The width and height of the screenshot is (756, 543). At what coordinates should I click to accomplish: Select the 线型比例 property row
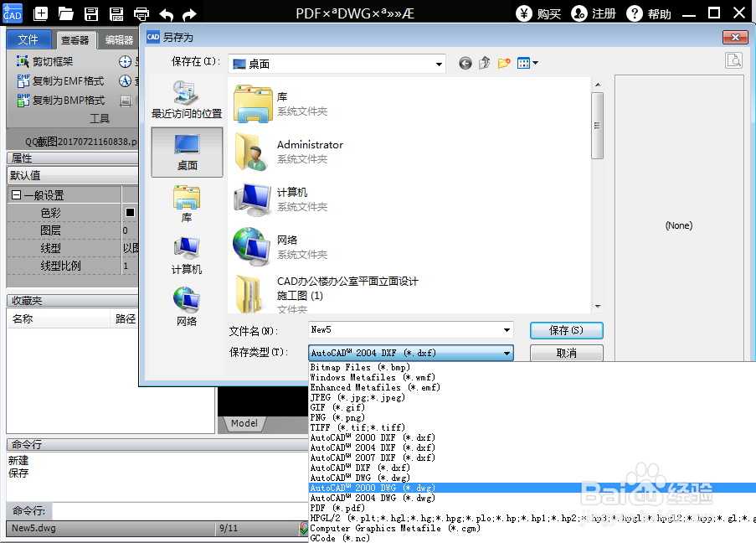tap(72, 266)
